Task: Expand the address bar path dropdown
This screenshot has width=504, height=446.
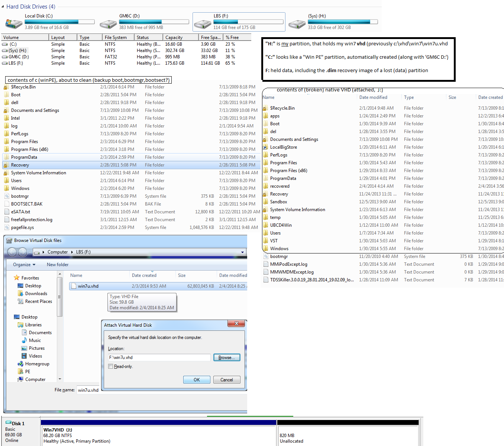Action: (243, 252)
